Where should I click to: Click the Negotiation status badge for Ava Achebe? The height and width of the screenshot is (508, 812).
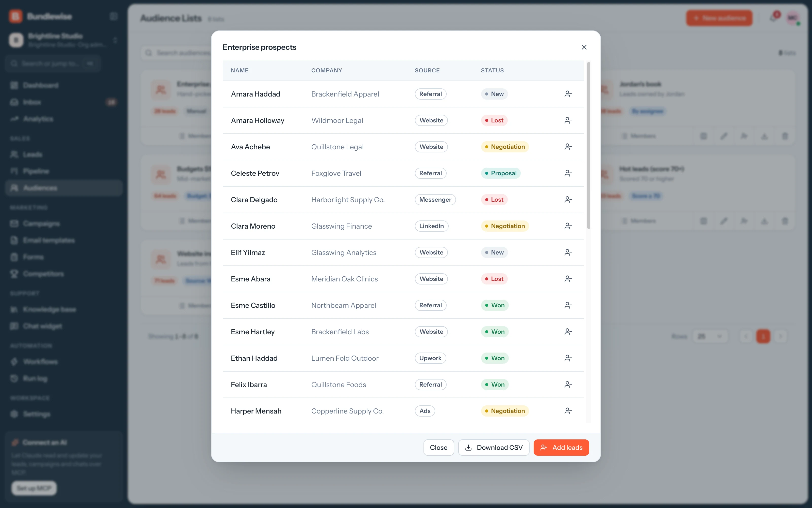click(505, 147)
